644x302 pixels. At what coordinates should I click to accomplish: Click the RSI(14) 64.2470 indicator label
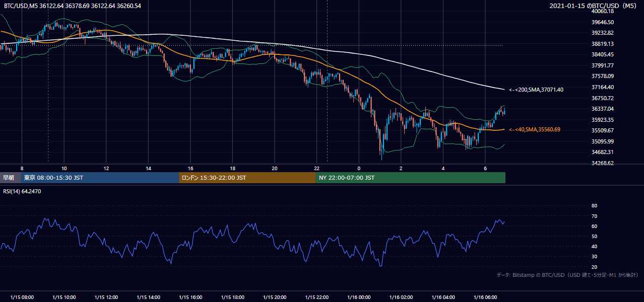pyautogui.click(x=23, y=191)
